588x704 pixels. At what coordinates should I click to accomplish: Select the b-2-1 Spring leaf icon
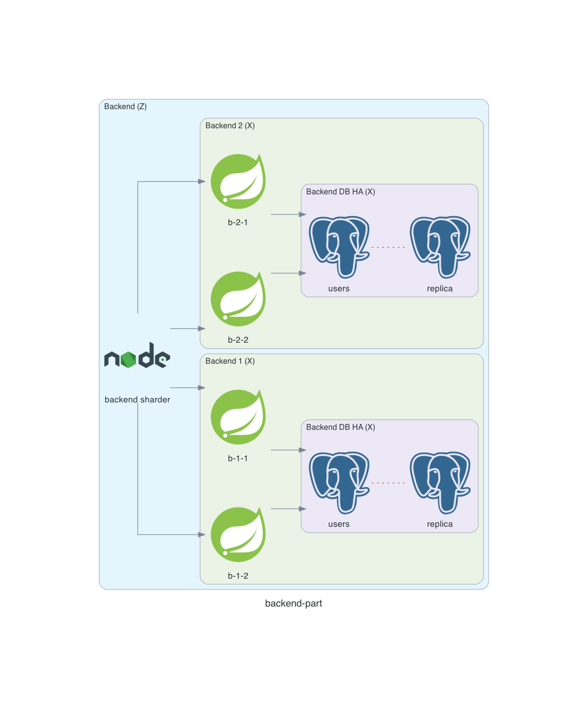point(238,182)
